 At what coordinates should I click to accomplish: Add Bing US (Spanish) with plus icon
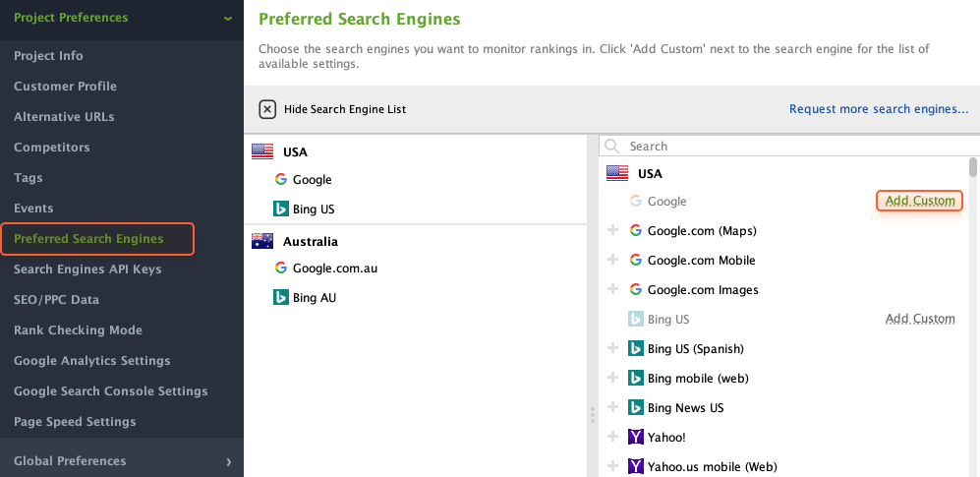(613, 347)
